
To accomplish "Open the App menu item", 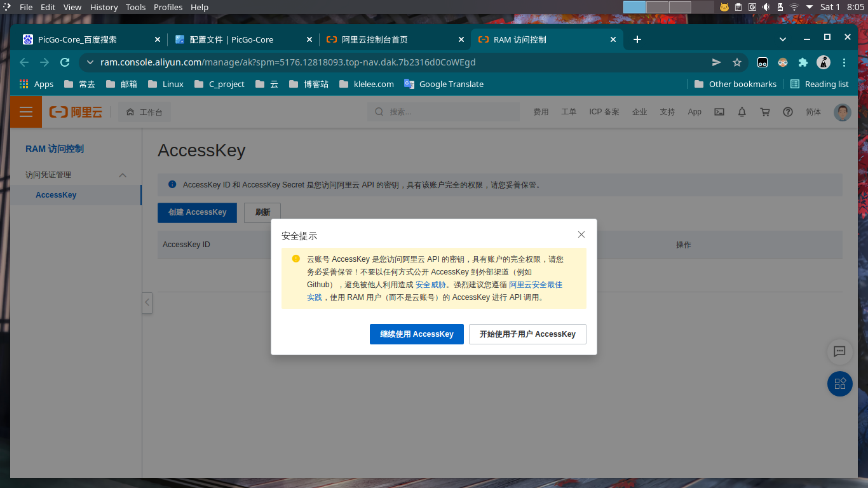I will coord(695,112).
